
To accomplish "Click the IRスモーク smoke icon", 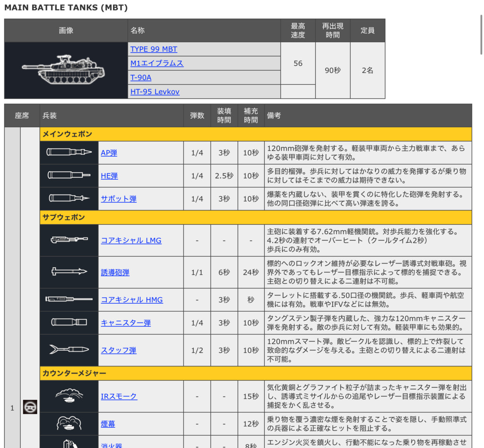I will pyautogui.click(x=69, y=396).
